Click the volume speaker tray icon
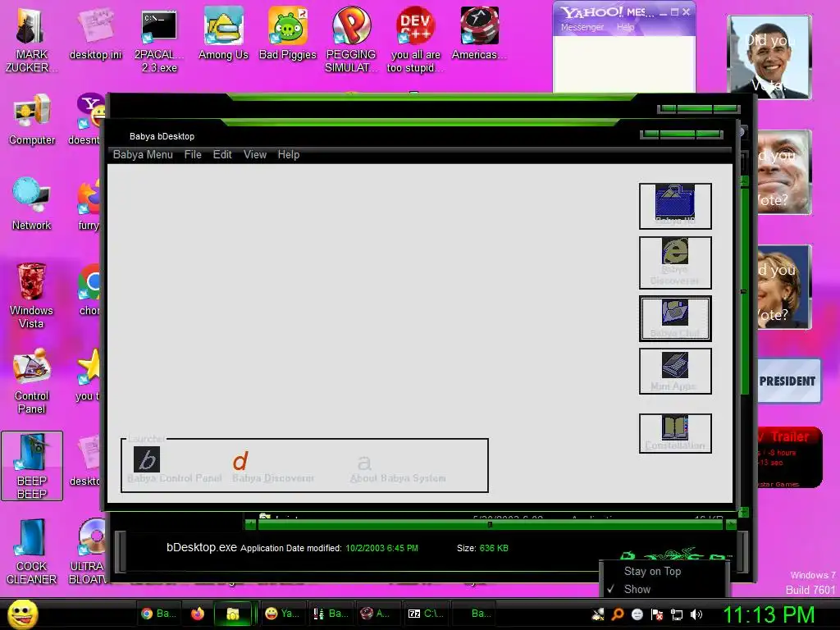 tap(696, 614)
